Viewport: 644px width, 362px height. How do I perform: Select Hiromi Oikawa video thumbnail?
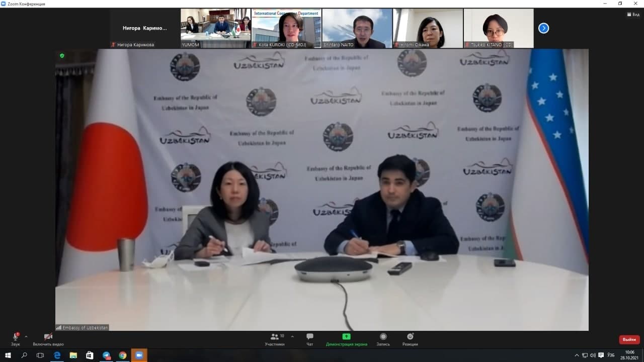[428, 28]
